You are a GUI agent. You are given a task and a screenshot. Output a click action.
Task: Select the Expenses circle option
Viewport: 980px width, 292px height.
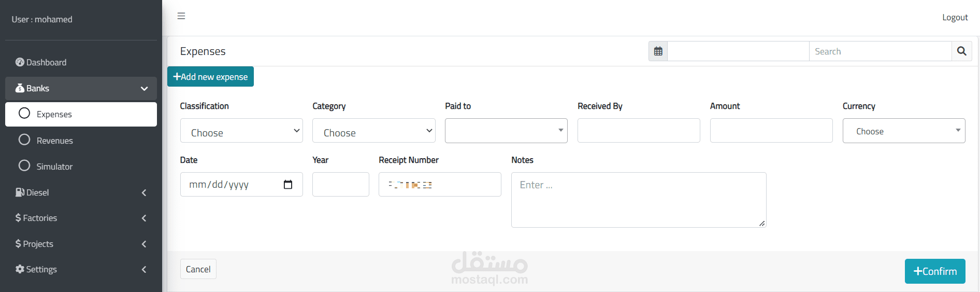[x=24, y=114]
